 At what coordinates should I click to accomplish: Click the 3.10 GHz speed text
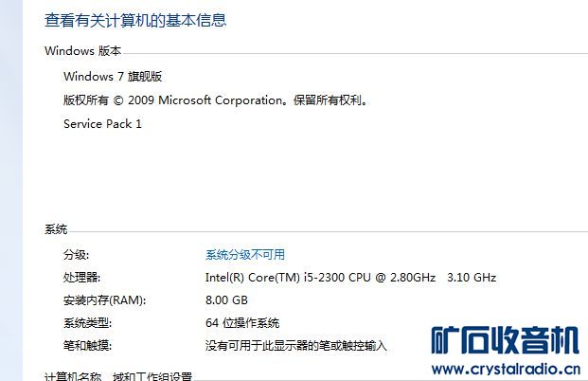471,278
